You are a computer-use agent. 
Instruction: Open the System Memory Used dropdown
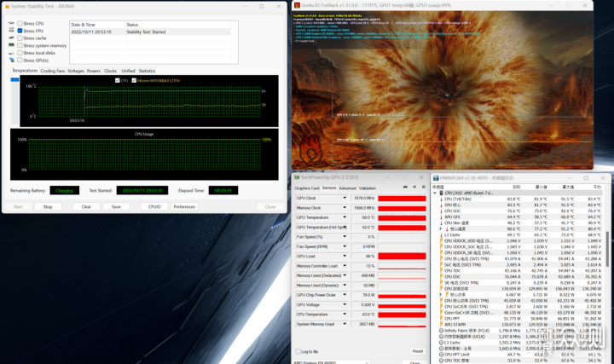pyautogui.click(x=345, y=324)
